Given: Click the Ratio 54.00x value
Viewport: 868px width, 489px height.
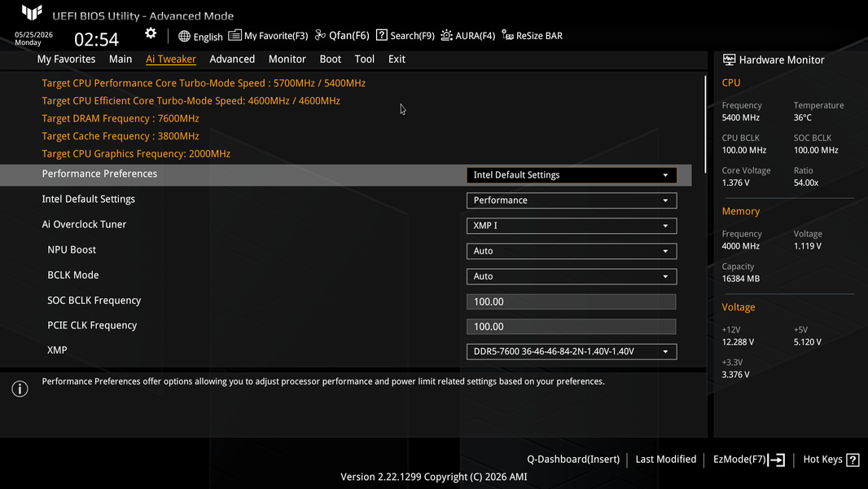Looking at the screenshot, I should [x=806, y=183].
